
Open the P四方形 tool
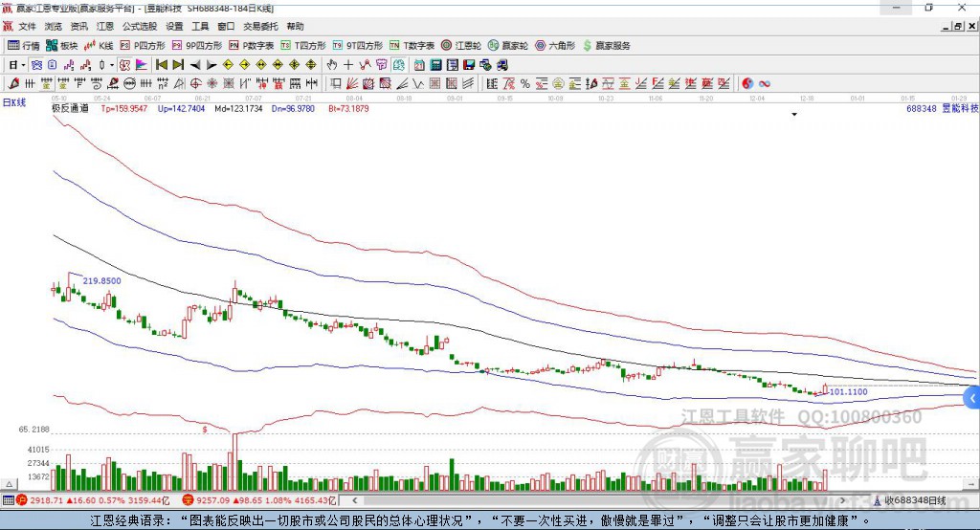142,46
